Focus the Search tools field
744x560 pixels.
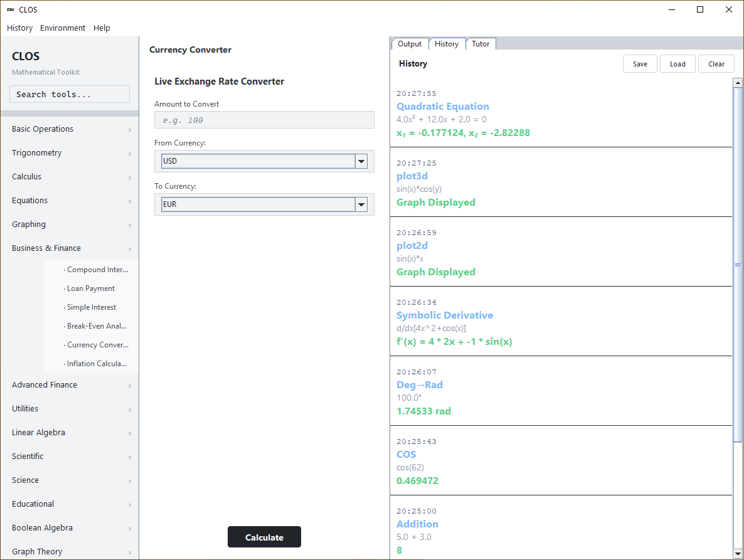70,94
